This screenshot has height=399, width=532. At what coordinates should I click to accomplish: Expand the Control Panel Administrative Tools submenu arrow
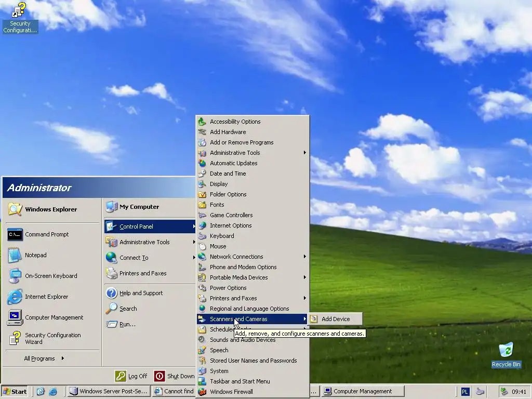[304, 153]
